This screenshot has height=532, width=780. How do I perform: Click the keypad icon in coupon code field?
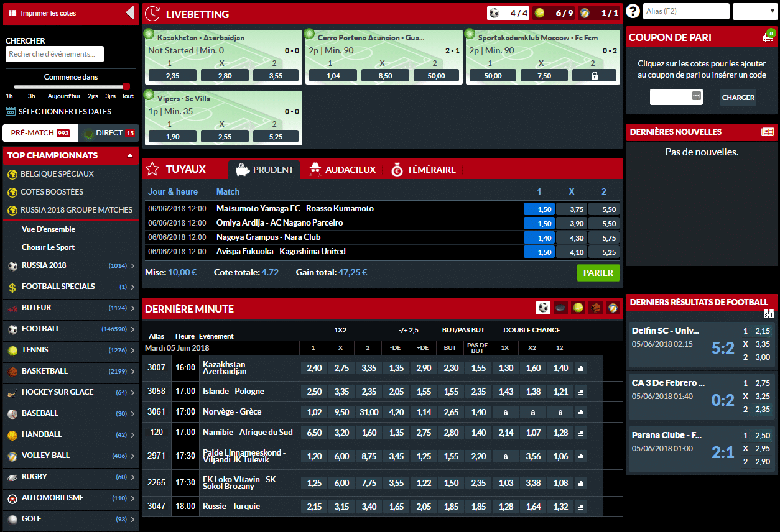pyautogui.click(x=696, y=96)
